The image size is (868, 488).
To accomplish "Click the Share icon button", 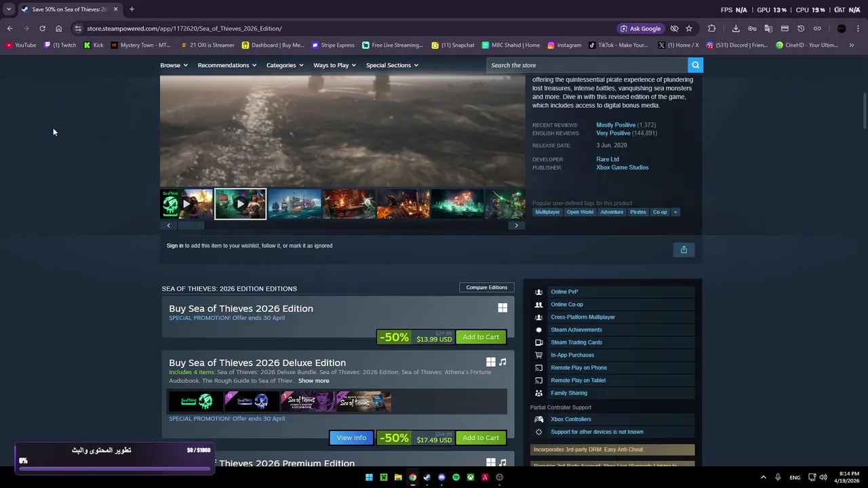I will click(684, 249).
